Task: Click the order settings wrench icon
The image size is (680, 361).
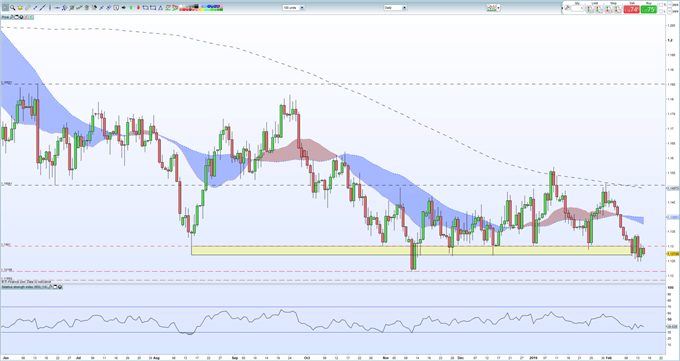Action: (567, 8)
